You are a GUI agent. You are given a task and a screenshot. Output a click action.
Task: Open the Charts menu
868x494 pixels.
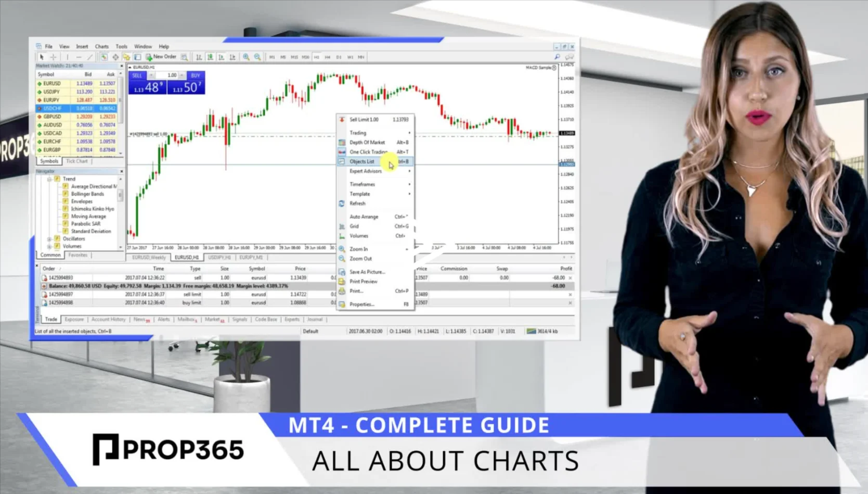[102, 46]
